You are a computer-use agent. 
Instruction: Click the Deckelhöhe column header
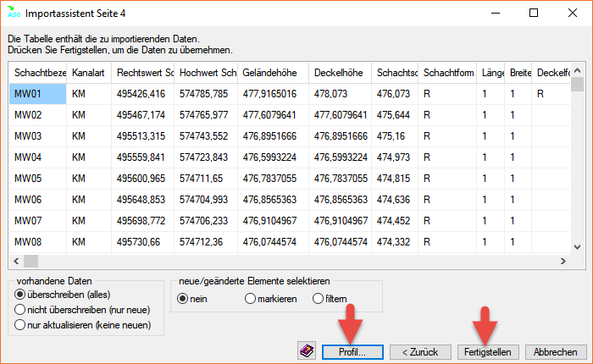340,73
